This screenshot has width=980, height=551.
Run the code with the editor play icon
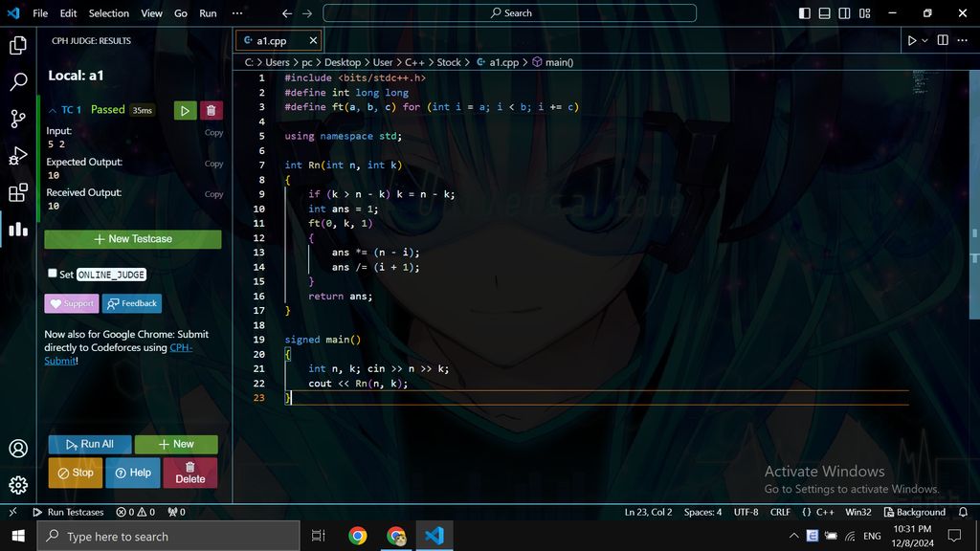(x=912, y=40)
